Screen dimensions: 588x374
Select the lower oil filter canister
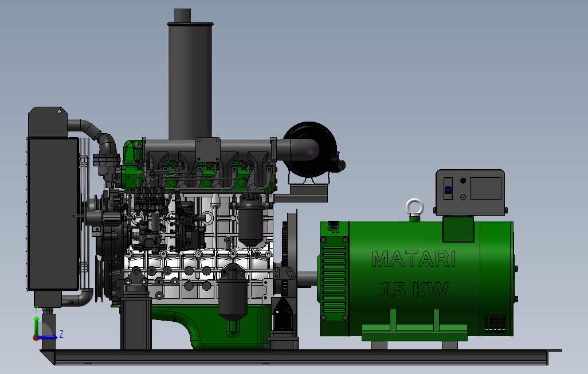pos(233,297)
